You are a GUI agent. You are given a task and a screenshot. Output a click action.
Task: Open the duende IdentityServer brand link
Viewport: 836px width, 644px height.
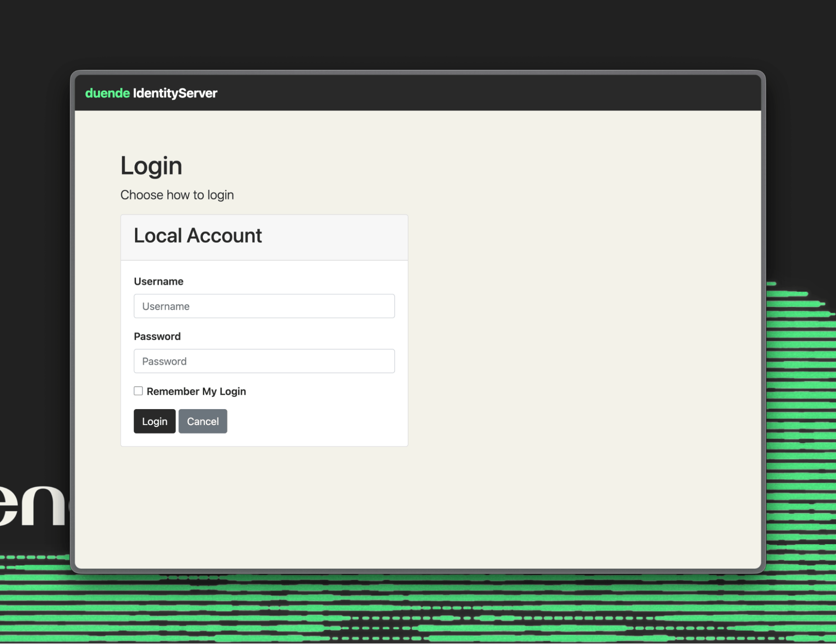pos(151,93)
